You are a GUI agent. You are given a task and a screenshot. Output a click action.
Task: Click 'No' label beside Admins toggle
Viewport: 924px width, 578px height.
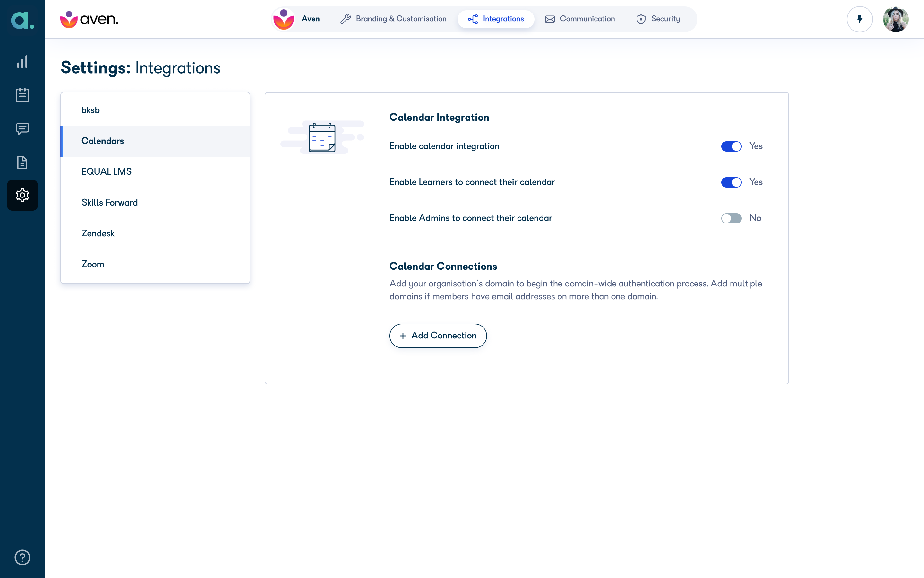coord(755,218)
